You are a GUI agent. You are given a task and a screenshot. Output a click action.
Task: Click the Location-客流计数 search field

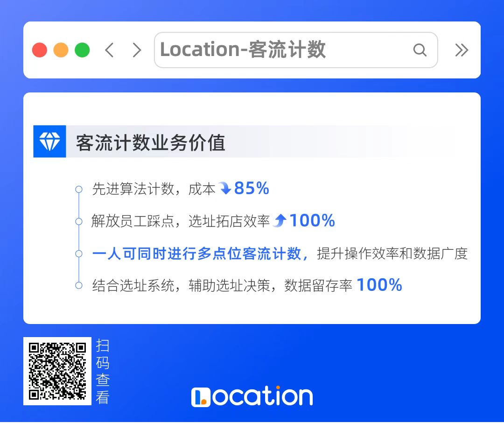pos(296,50)
